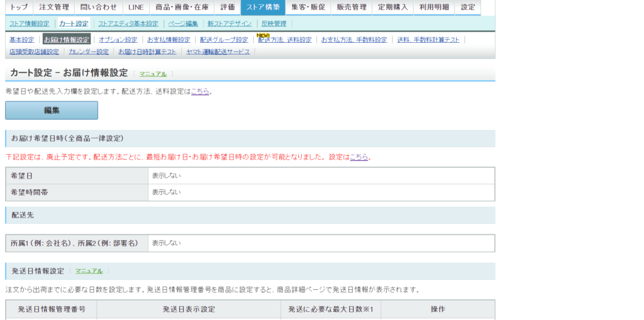Switch to the 問い合わせ tab
The image size is (644, 320).
pyautogui.click(x=98, y=8)
